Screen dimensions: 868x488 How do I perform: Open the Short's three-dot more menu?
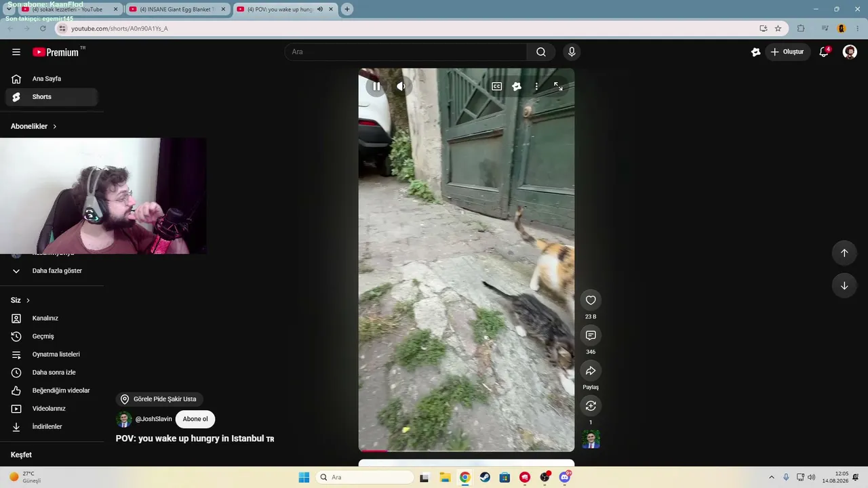click(536, 86)
